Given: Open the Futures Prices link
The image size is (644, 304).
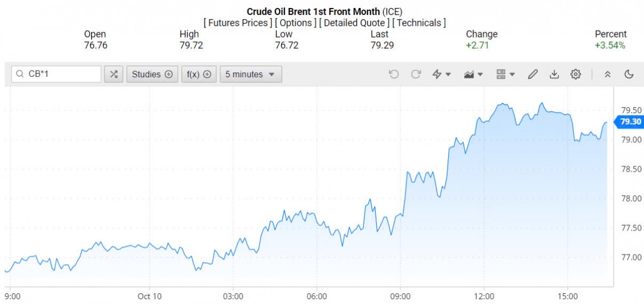Looking at the screenshot, I should tap(238, 23).
